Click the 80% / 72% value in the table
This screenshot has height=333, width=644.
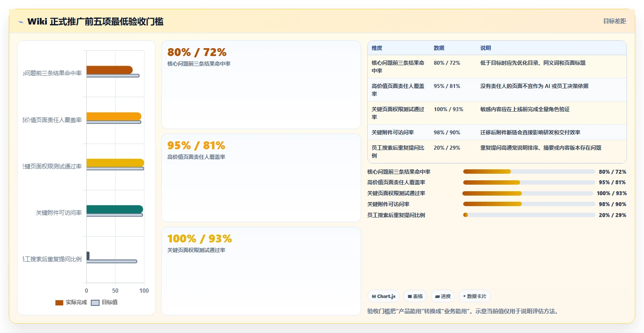[x=447, y=63]
